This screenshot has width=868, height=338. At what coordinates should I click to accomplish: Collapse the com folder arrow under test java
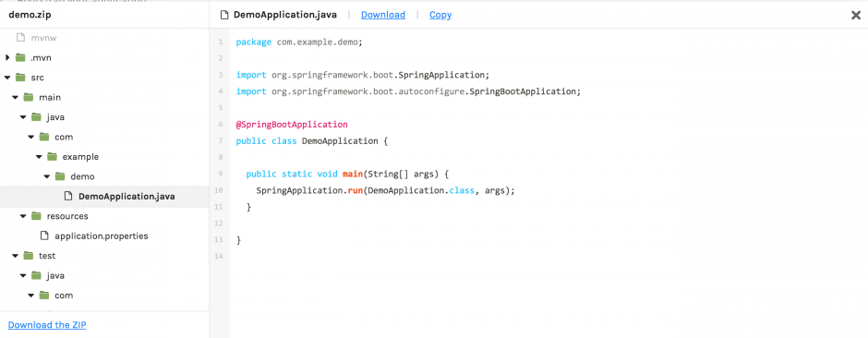tap(31, 295)
